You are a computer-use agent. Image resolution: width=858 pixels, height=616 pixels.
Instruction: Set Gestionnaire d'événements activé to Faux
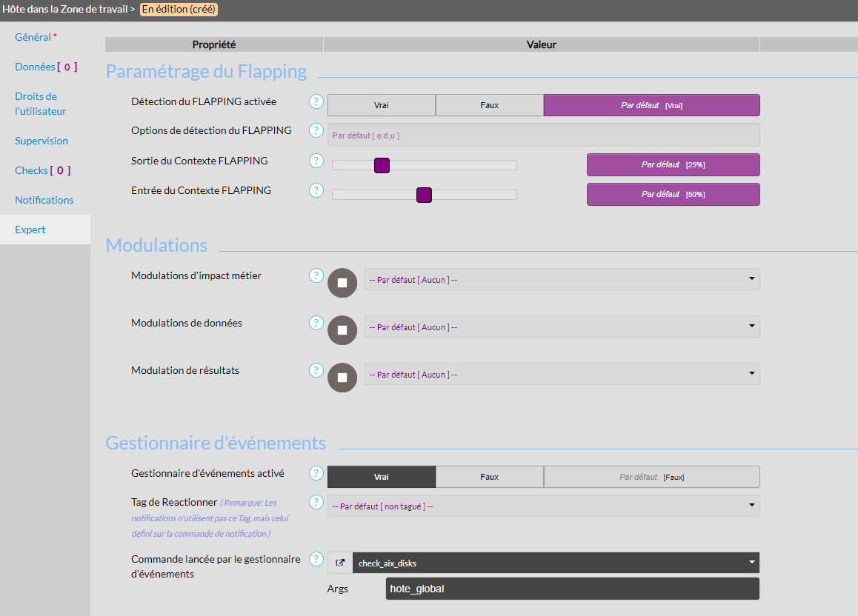489,477
